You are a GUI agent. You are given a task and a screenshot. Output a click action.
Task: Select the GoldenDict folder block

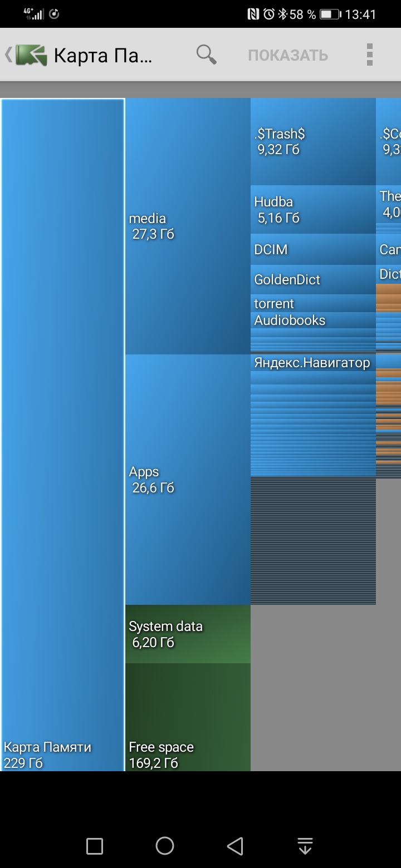click(x=312, y=279)
